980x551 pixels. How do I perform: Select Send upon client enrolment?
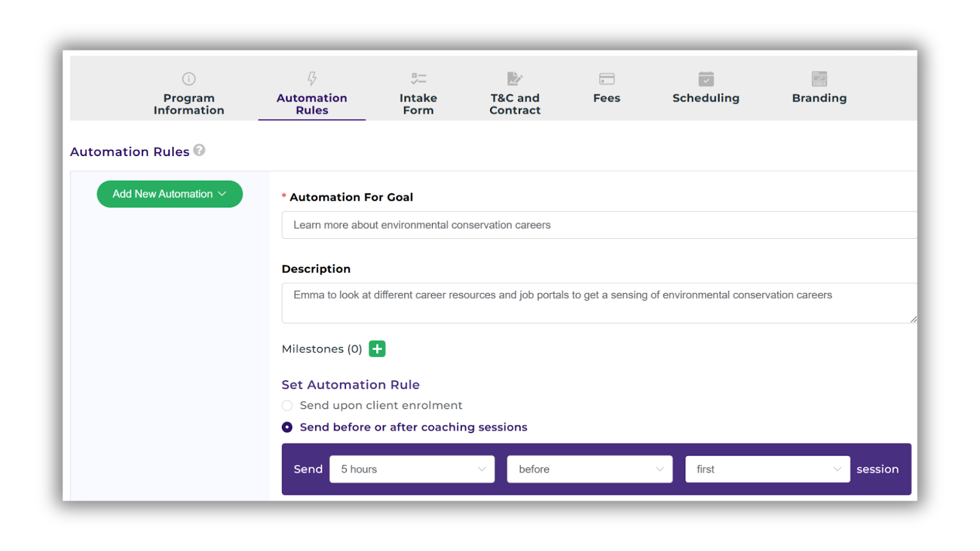[x=287, y=405]
